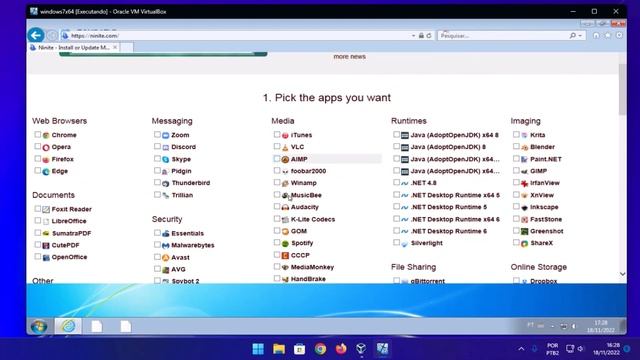Click the Greenshot app icon
This screenshot has height=360, width=640.
coord(524,231)
